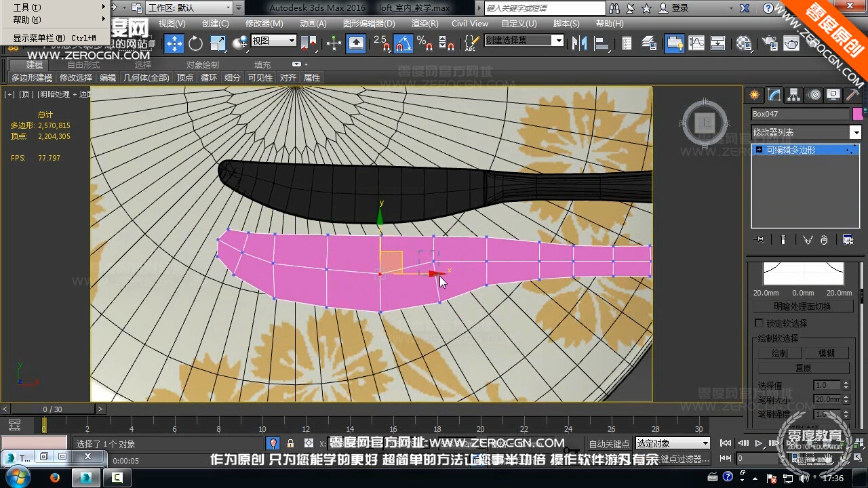Click the Align tool icon
868x488 pixels.
click(x=601, y=43)
